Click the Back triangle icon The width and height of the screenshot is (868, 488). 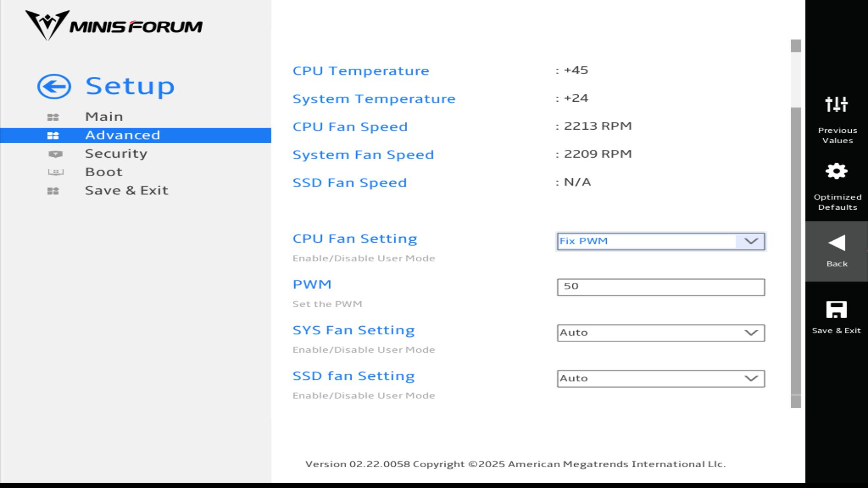click(x=836, y=243)
